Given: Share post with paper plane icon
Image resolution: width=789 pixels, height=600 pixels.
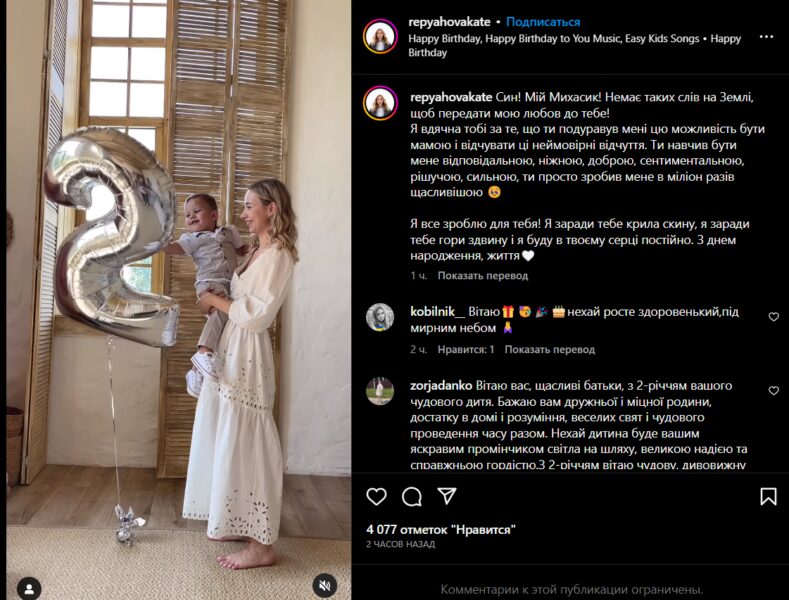Looking at the screenshot, I should click(x=447, y=497).
